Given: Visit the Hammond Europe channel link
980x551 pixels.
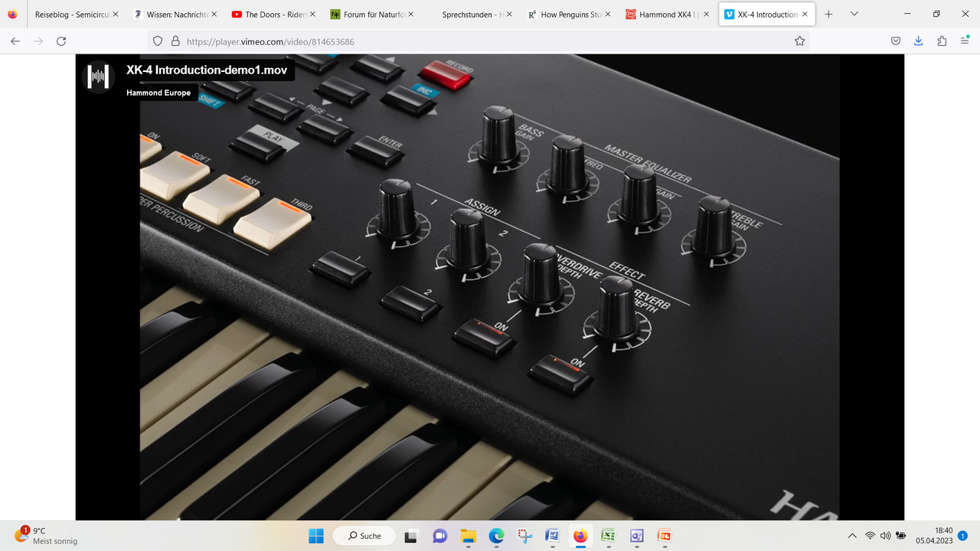Looking at the screenshot, I should coord(158,93).
